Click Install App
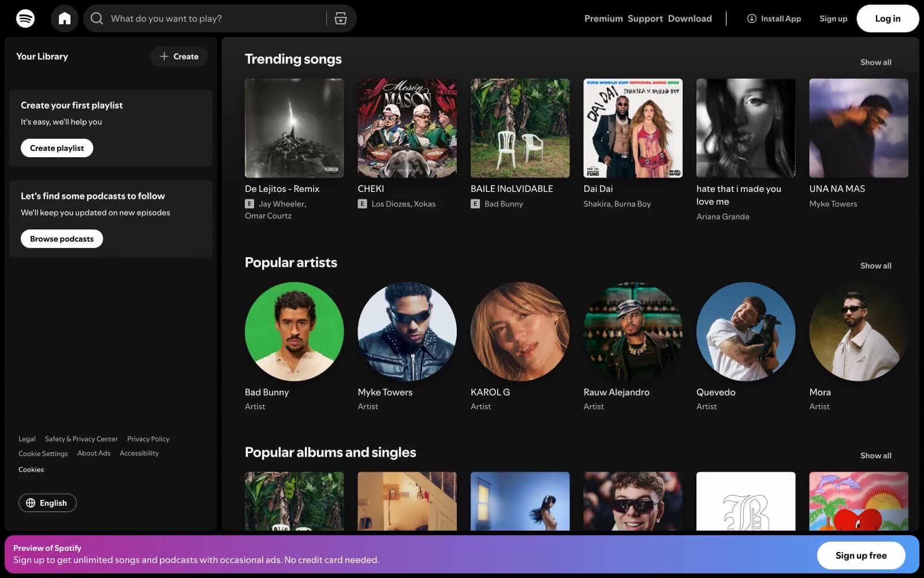 (x=774, y=18)
